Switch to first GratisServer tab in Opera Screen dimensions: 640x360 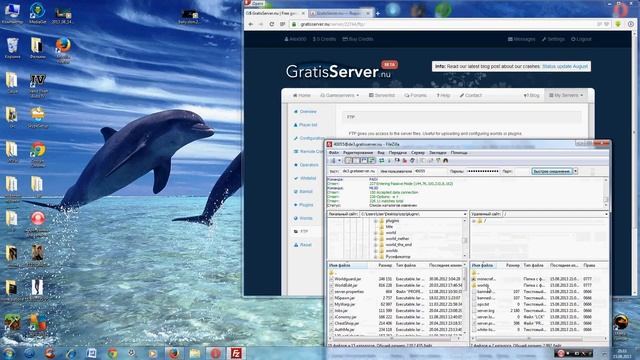coord(275,13)
